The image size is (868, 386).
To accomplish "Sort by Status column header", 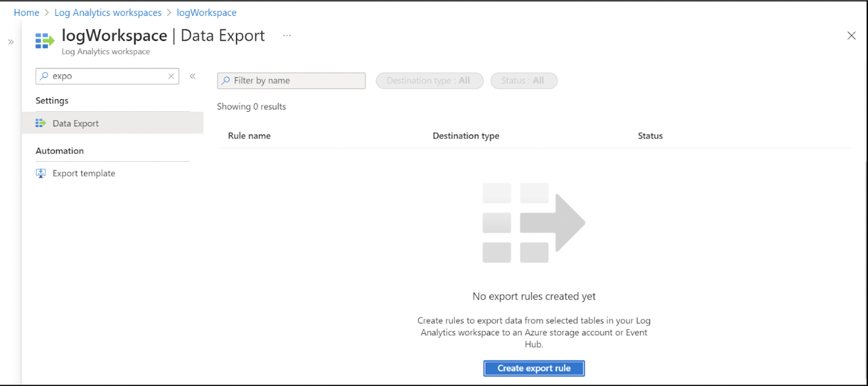I will click(x=650, y=136).
